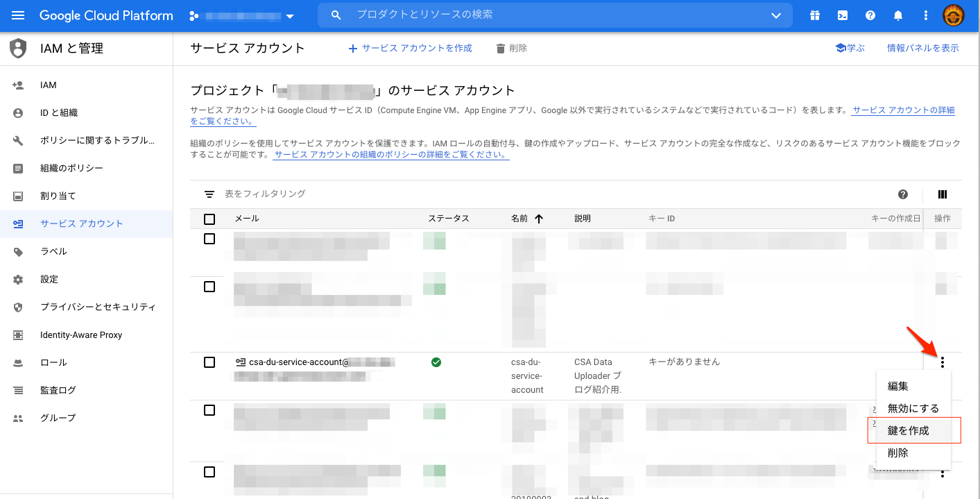
Task: Click the メール column header
Action: [247, 219]
